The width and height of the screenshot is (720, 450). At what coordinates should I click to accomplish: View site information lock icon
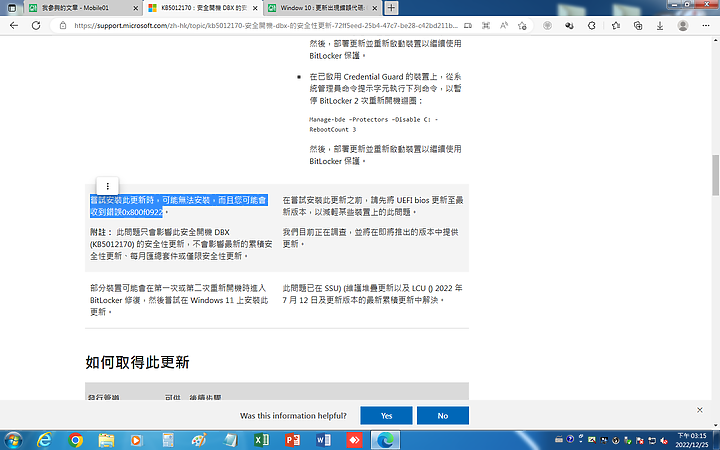click(63, 26)
